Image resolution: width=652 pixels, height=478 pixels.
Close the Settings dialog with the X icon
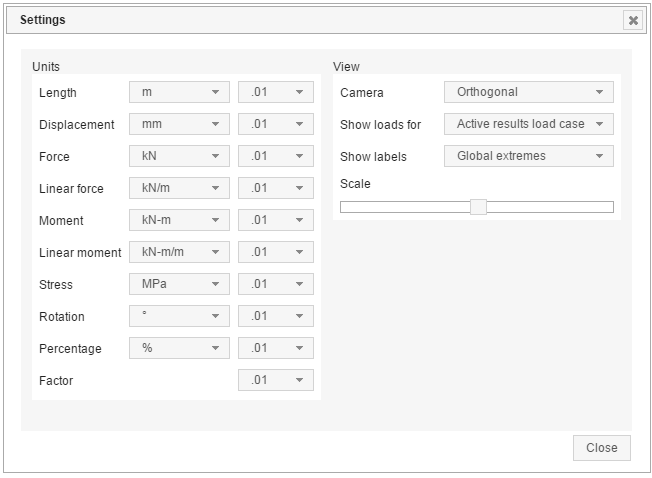(632, 20)
